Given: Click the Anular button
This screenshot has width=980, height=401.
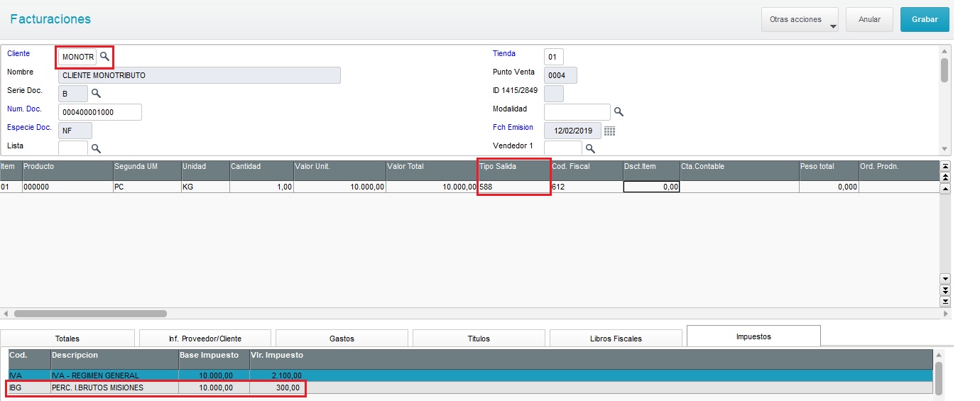Looking at the screenshot, I should pyautogui.click(x=869, y=20).
